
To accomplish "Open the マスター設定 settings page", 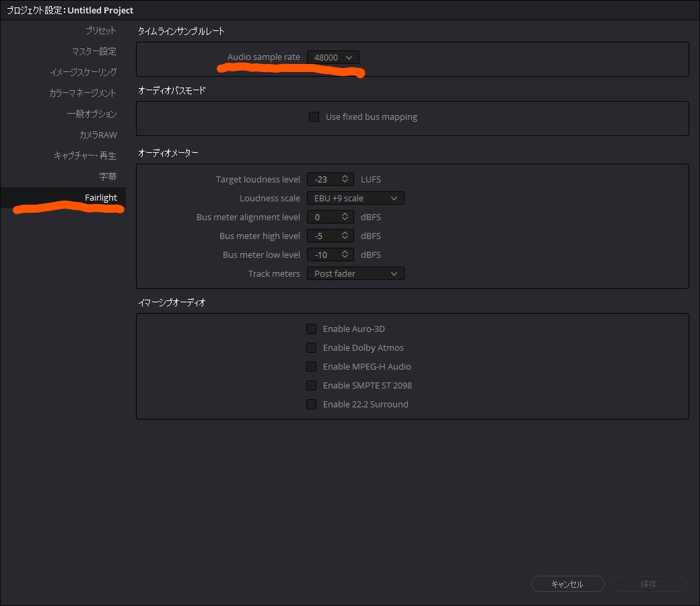I will [x=94, y=51].
